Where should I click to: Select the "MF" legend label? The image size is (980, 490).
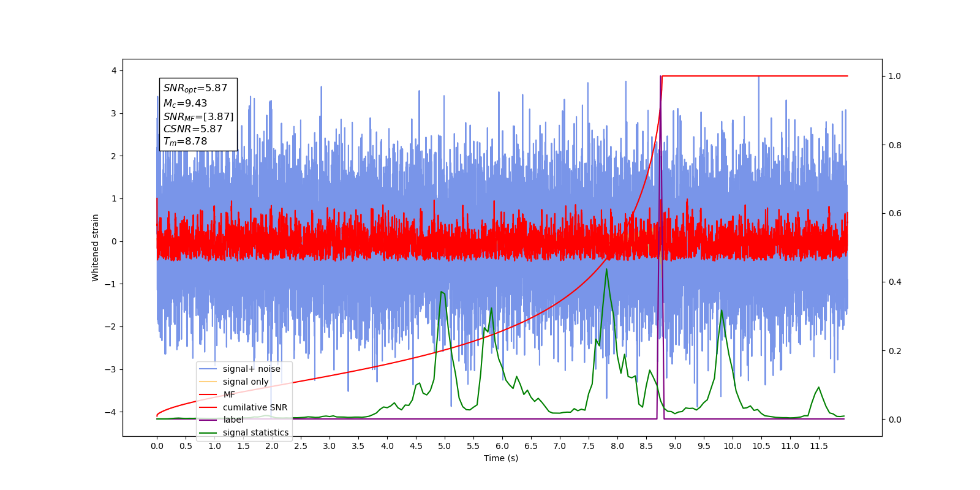coord(229,394)
